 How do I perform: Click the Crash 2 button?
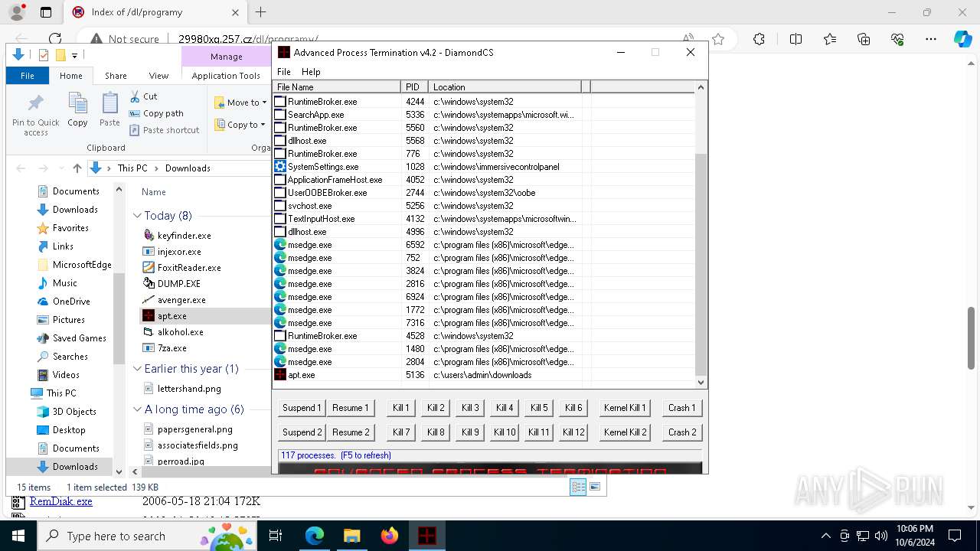682,432
